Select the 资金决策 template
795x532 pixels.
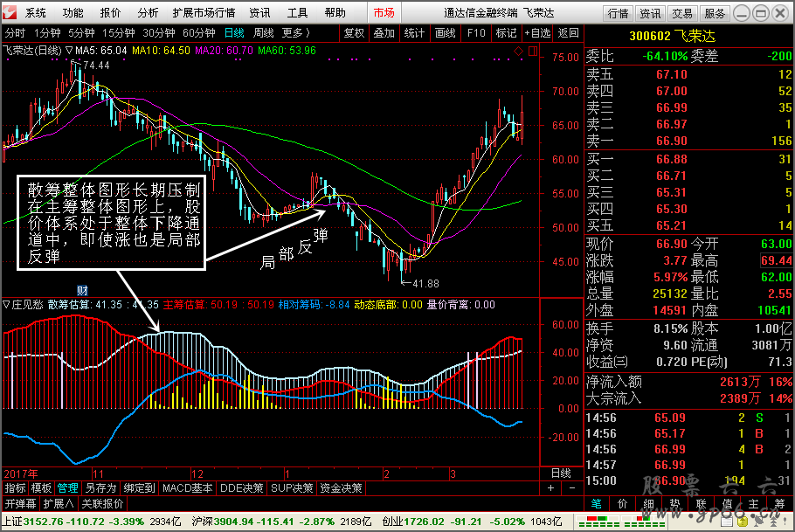(x=342, y=487)
